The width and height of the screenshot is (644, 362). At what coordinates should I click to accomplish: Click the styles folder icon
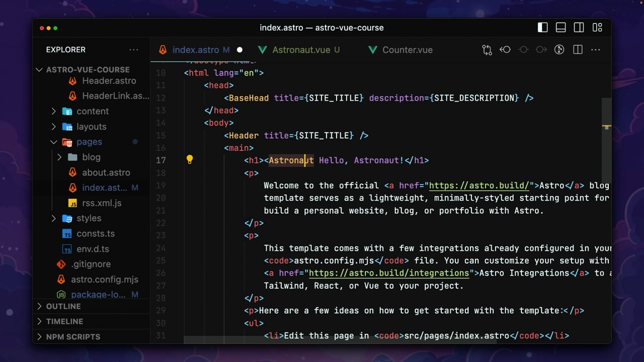[67, 218]
